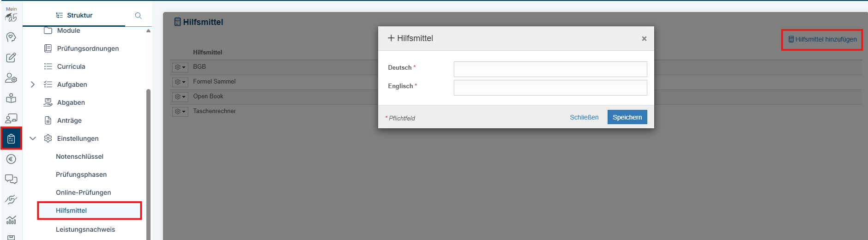Open the pencil edit sidebar icon

coord(11,58)
